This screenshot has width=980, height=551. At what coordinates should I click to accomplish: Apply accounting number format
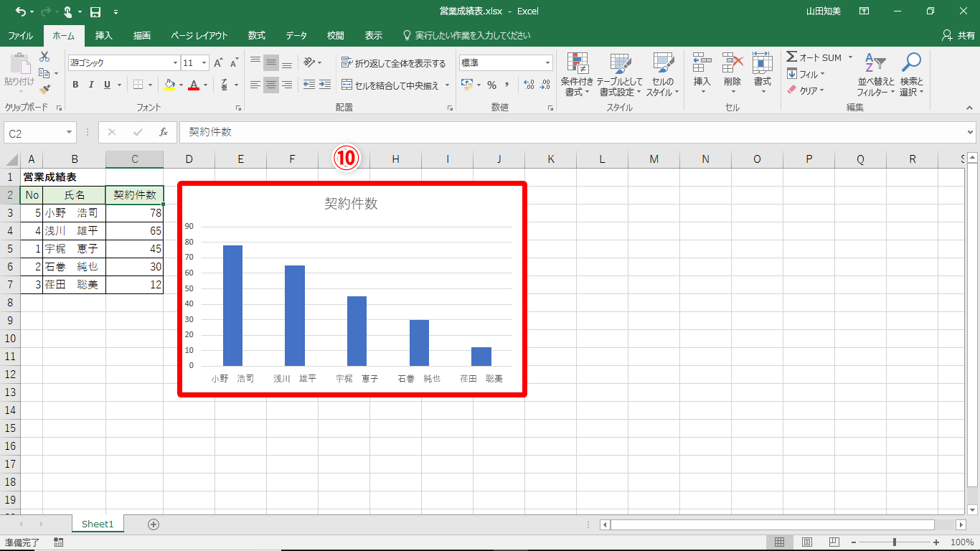click(x=466, y=85)
